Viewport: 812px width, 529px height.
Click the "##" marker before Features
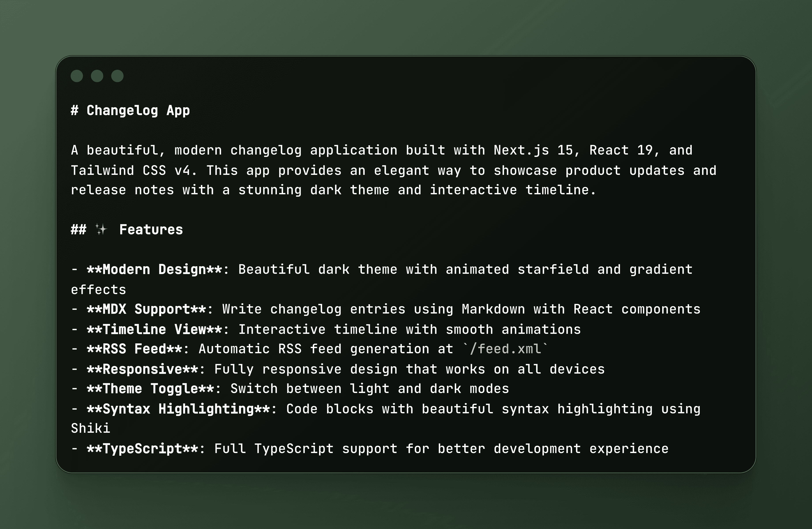click(x=79, y=230)
